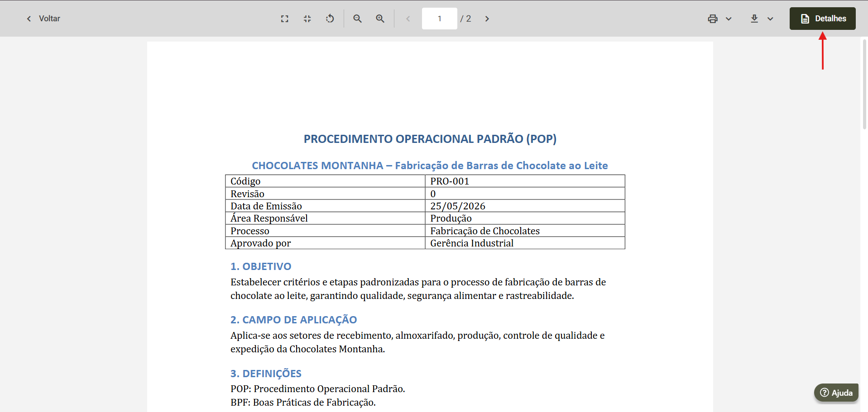The image size is (868, 412).
Task: Click the "2. CAMPO DE APLICAÇÃO" heading
Action: tap(294, 320)
